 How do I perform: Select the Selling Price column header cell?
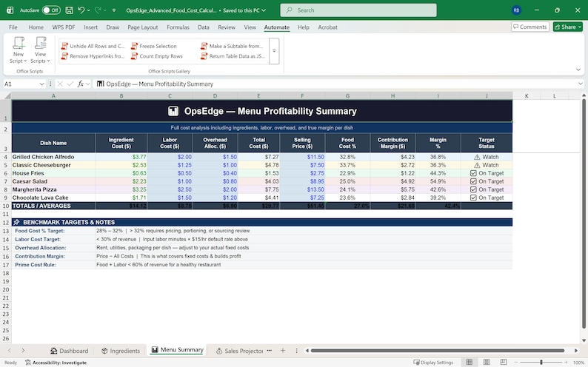point(302,143)
